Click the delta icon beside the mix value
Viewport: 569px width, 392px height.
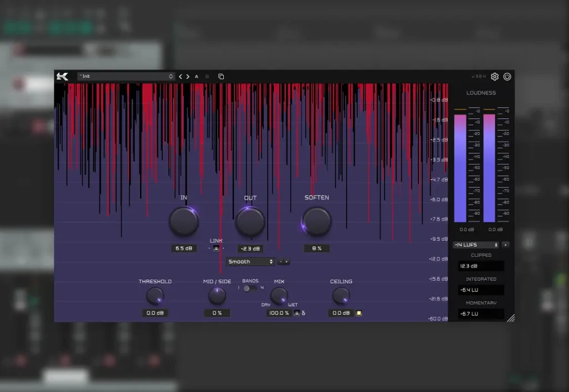(303, 313)
